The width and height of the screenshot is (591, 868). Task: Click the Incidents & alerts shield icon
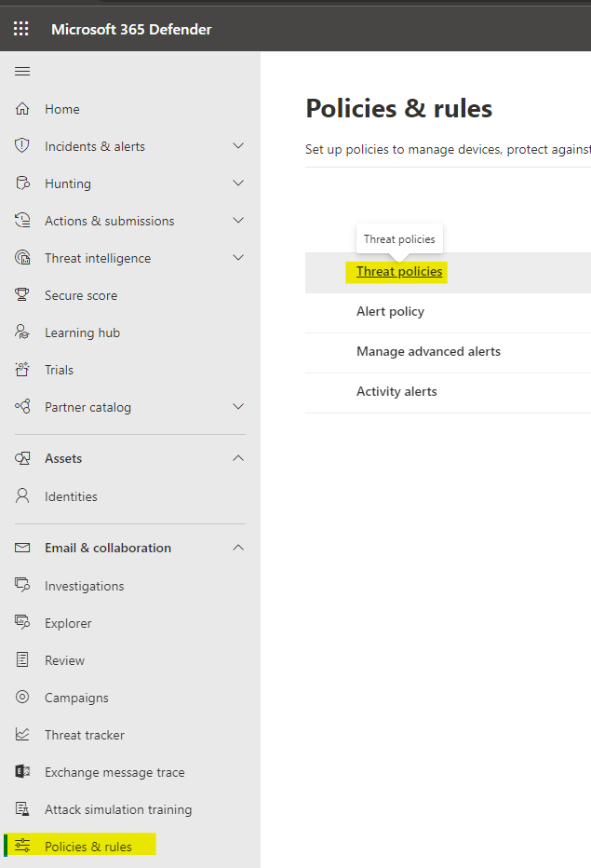point(22,146)
